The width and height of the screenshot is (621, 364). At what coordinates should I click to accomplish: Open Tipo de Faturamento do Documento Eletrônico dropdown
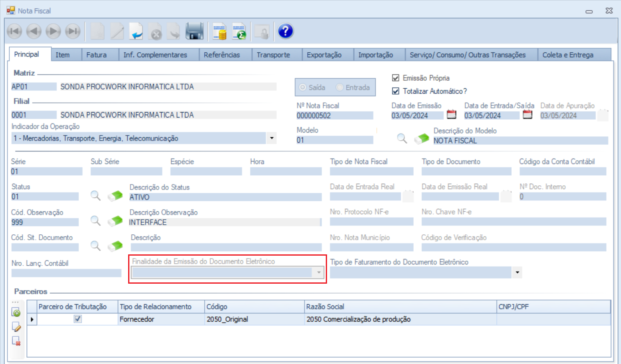[518, 273]
